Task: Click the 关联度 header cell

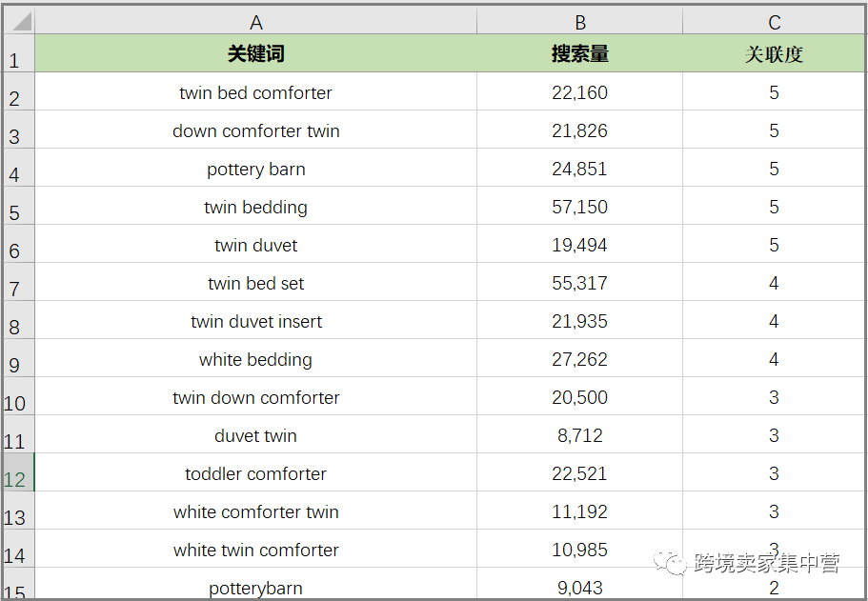Action: point(774,54)
